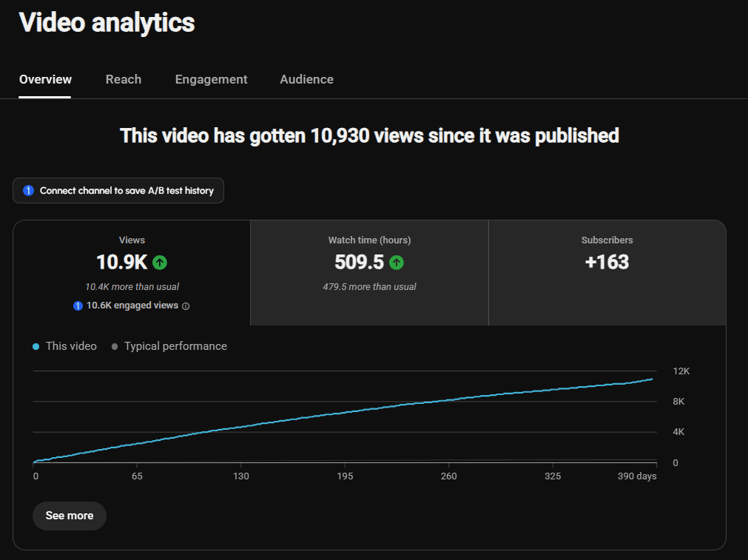Click the green up arrow beside 10.9K
The width and height of the screenshot is (748, 560).
tap(160, 263)
